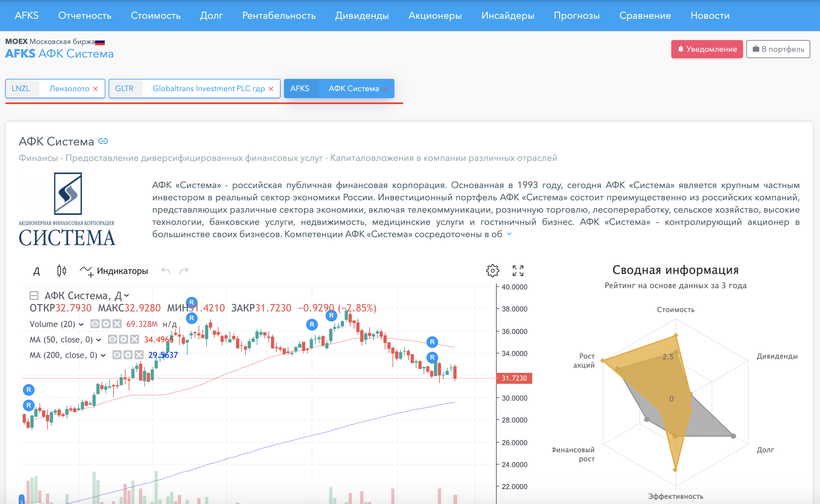Open the Прогнозы menu item
Image resolution: width=820 pixels, height=504 pixels.
[577, 15]
